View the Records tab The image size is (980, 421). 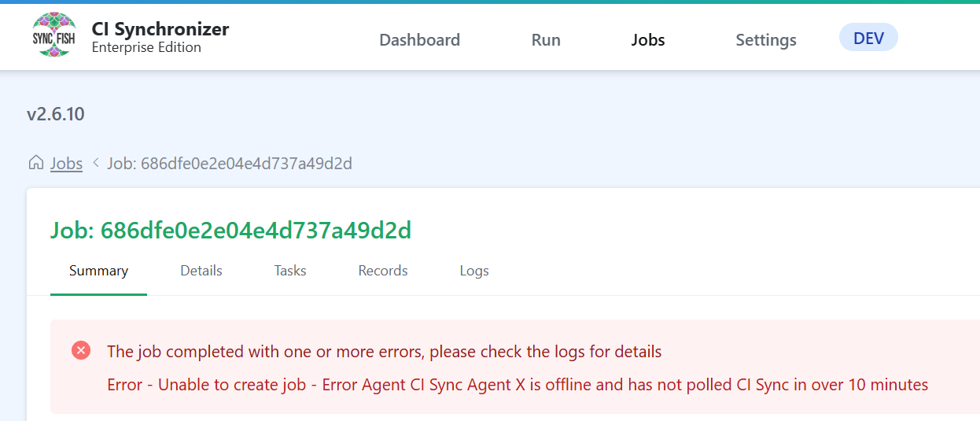pos(383,271)
